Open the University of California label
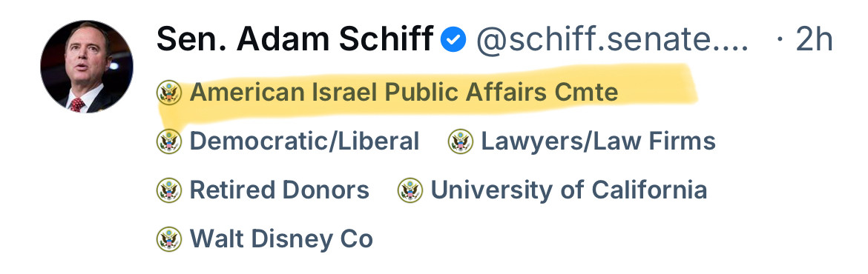Image resolution: width=868 pixels, height=274 pixels. [x=569, y=190]
